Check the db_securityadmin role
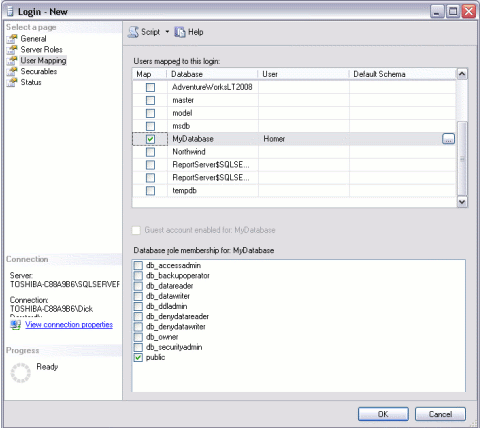 coord(138,347)
